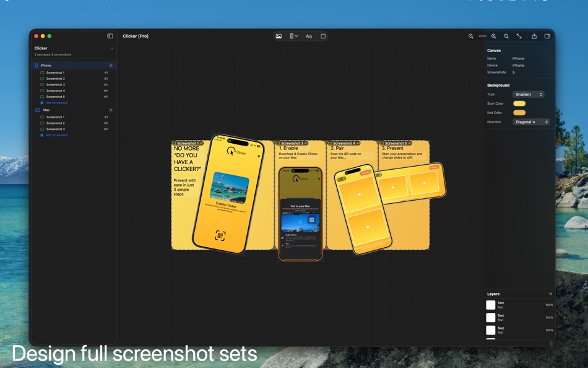Click the green checkbox beside Screenshot 2
The width and height of the screenshot is (588, 368).
(x=41, y=79)
